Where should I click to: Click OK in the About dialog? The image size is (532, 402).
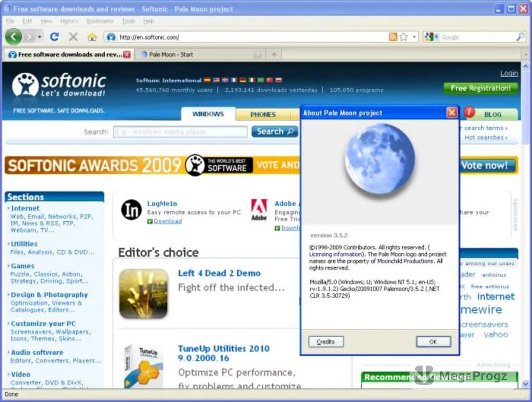click(433, 342)
